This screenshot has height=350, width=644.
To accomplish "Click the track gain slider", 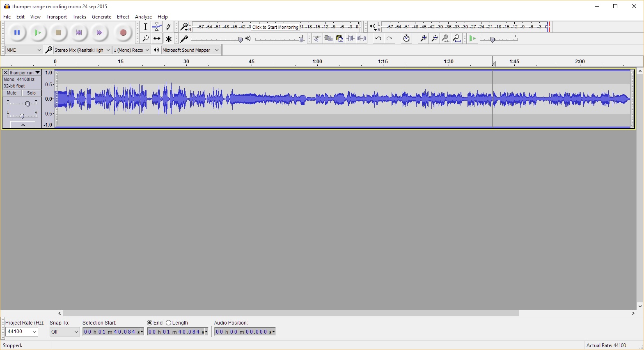I will (28, 104).
